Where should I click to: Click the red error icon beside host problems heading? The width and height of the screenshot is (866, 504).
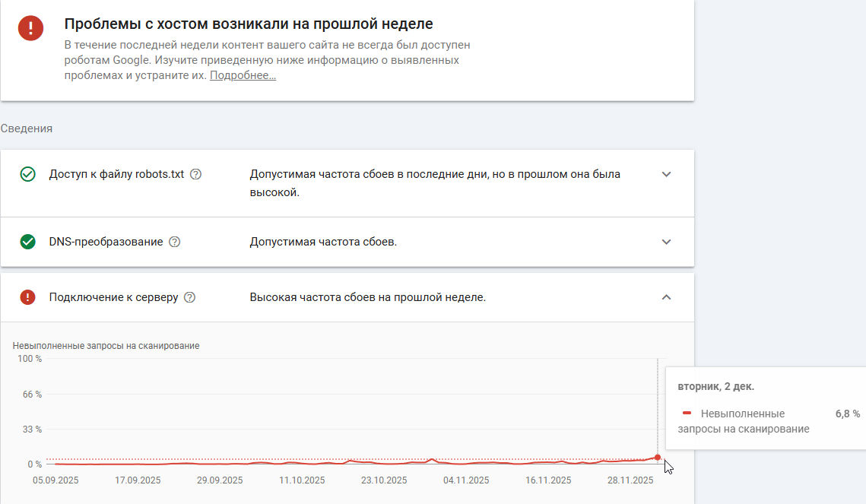[x=30, y=27]
